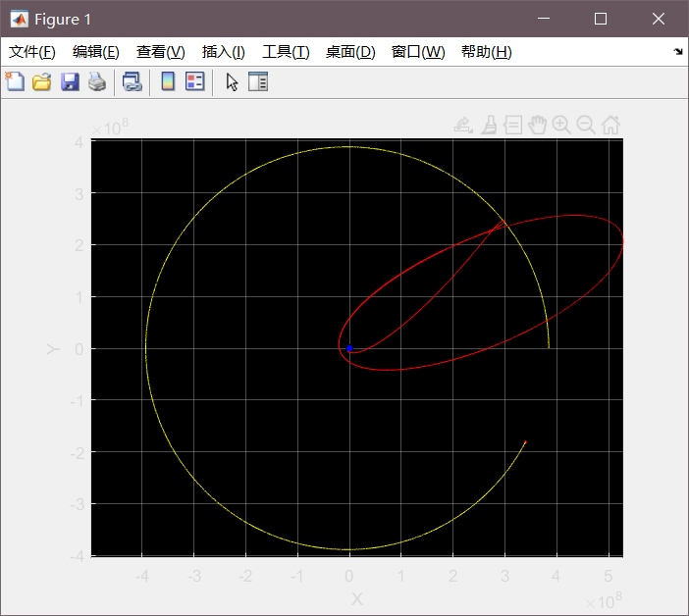Image resolution: width=689 pixels, height=616 pixels.
Task: Print the figure using the printer icon
Action: tap(97, 81)
